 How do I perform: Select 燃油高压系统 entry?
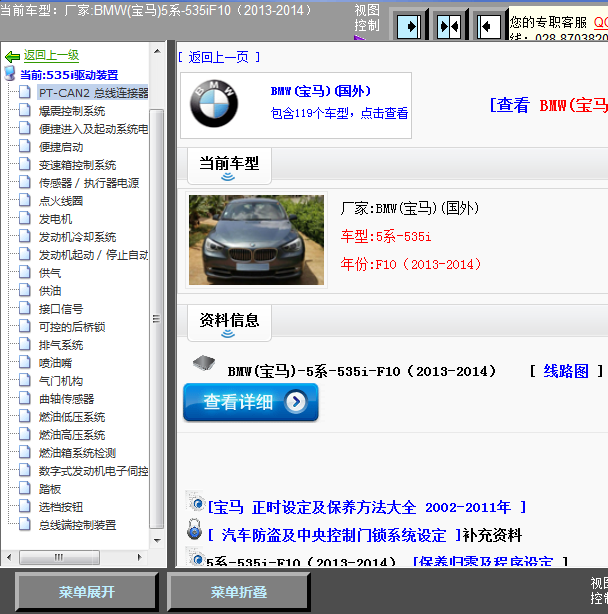[72, 435]
